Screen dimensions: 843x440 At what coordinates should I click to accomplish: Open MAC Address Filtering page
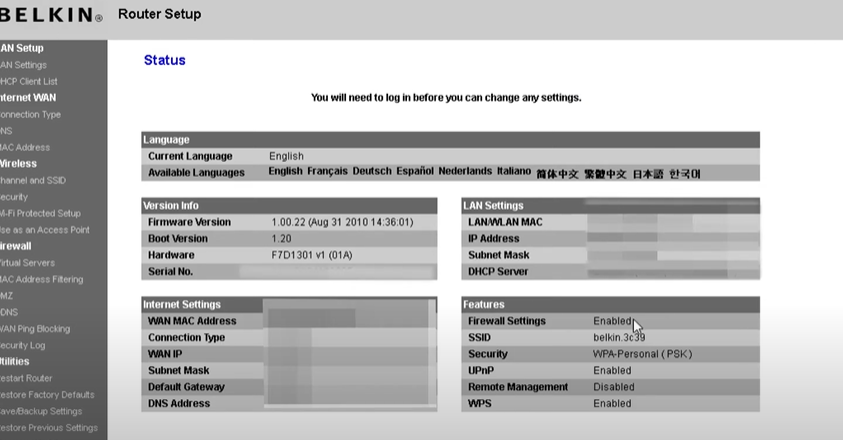coord(41,279)
